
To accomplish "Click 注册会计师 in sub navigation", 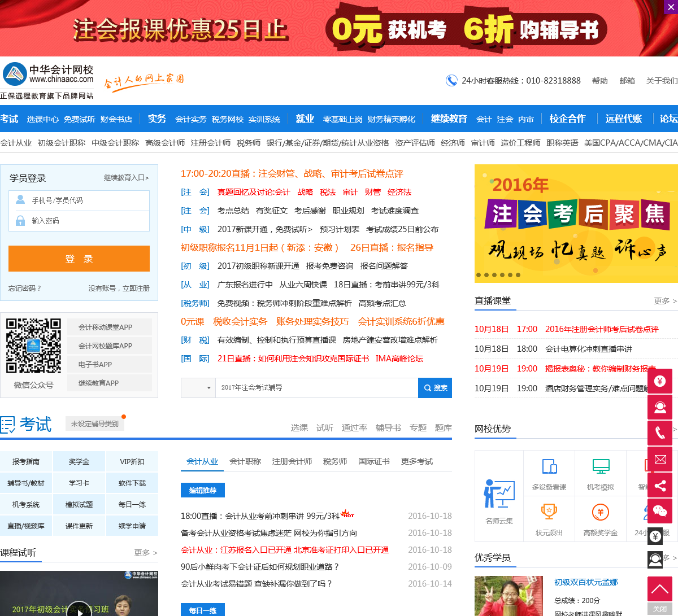I will (x=211, y=143).
